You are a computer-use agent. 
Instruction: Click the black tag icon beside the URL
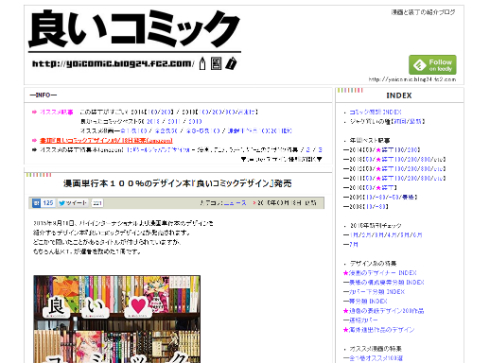(231, 63)
